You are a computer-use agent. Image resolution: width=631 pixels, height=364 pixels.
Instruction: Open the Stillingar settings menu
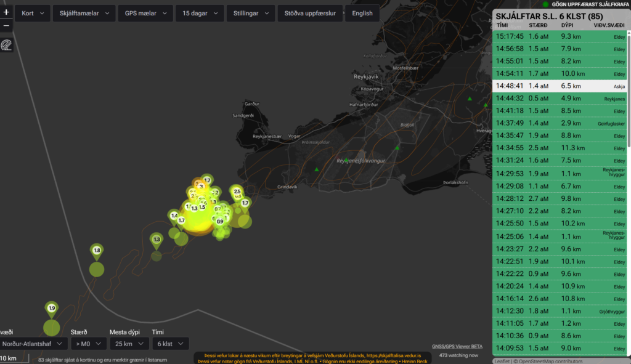250,13
